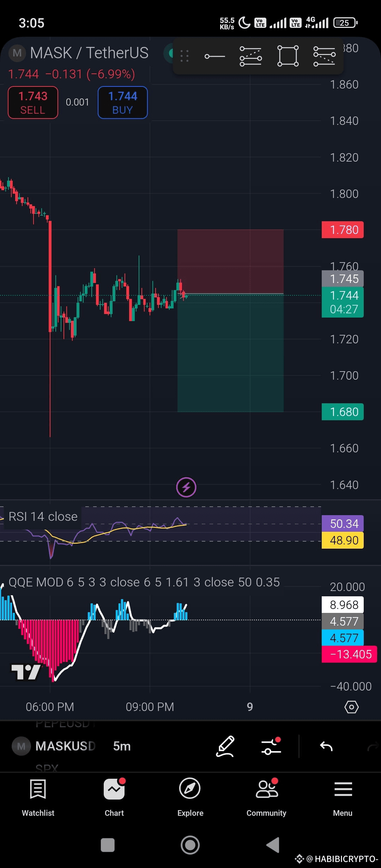Tap the RSI value 50.34 label
Screen dimensions: 381x868
coord(343,524)
